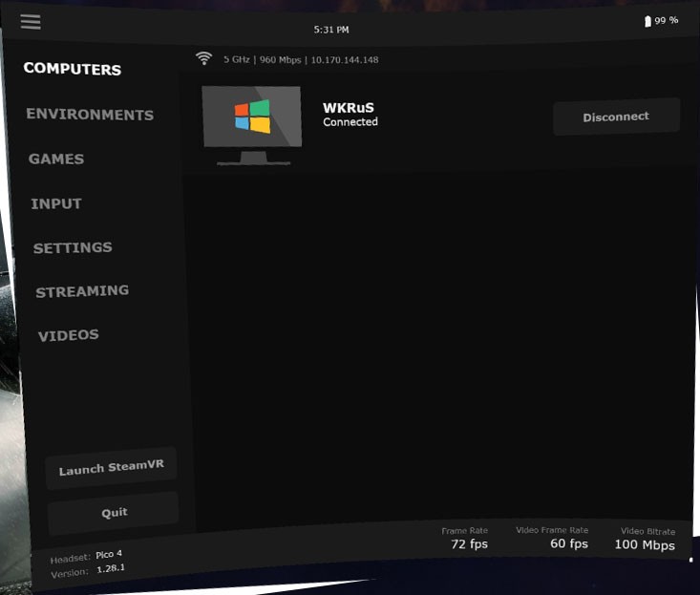Viewport: 700px width, 595px height.
Task: Click the 99 % battery text
Action: click(666, 20)
